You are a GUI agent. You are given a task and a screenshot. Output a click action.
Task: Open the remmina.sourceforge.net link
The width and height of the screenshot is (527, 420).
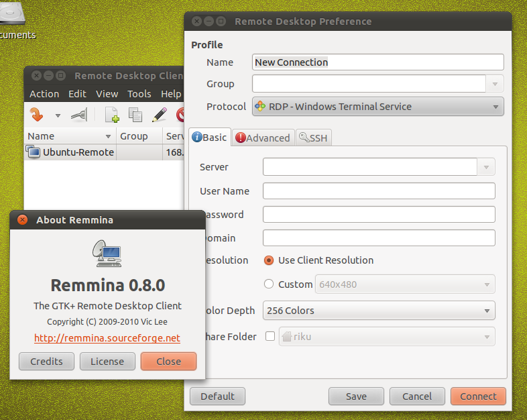pos(107,338)
